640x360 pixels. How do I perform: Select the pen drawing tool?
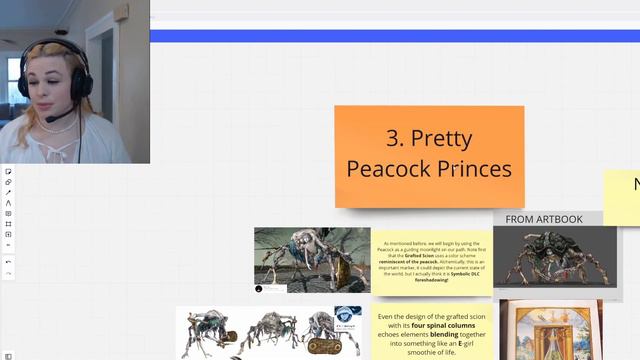pos(8,203)
